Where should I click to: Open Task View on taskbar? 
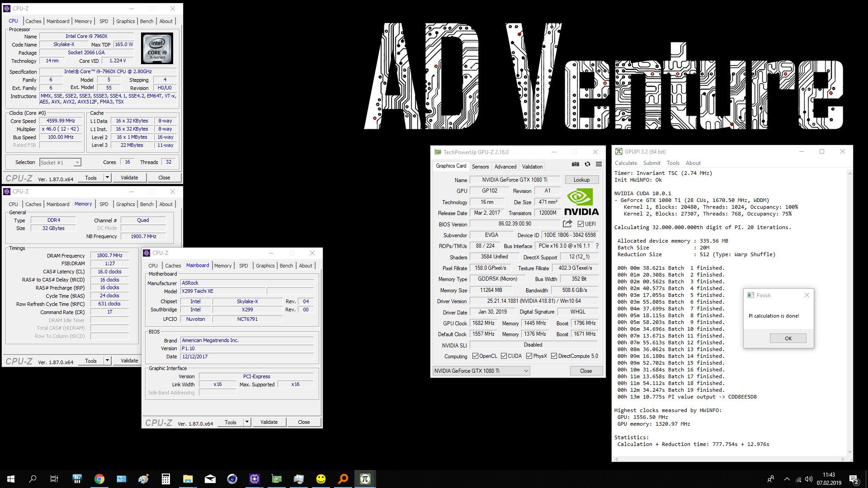[54, 479]
